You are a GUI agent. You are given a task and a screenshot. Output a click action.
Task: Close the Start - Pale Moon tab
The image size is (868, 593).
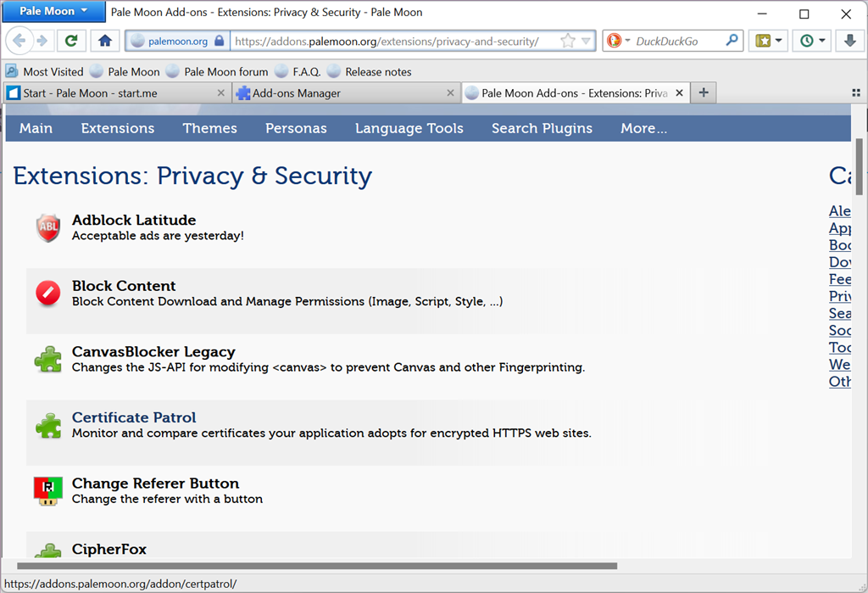221,93
